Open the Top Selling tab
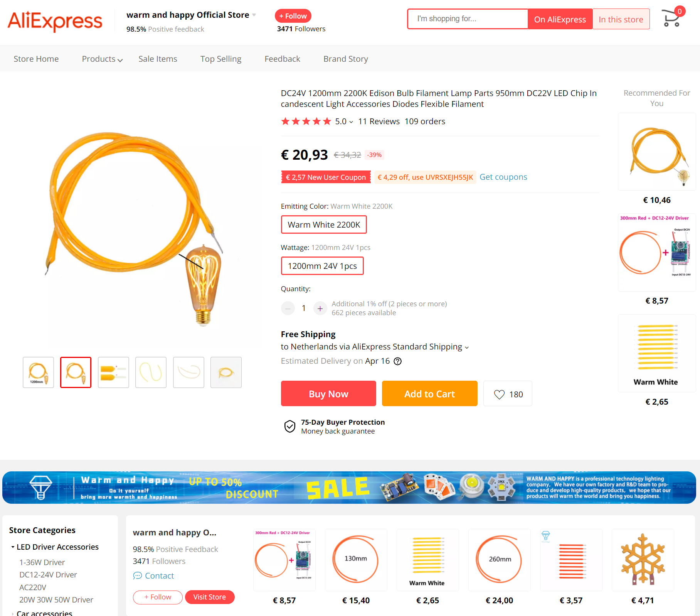This screenshot has height=616, width=700. click(221, 59)
